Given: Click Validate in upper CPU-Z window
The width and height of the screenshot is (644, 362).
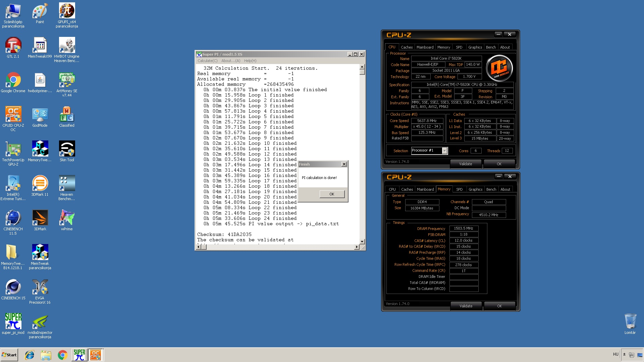Looking at the screenshot, I should [466, 164].
